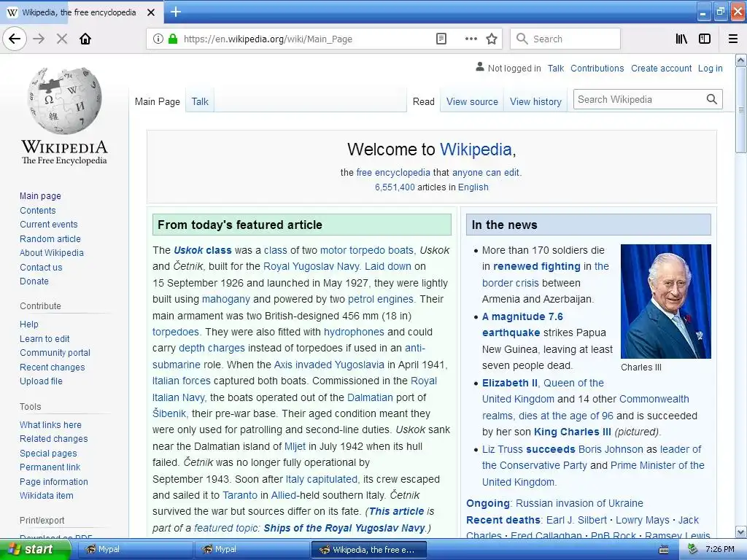747x560 pixels.
Task: Click the Wikipedia globe logo
Action: click(64, 100)
